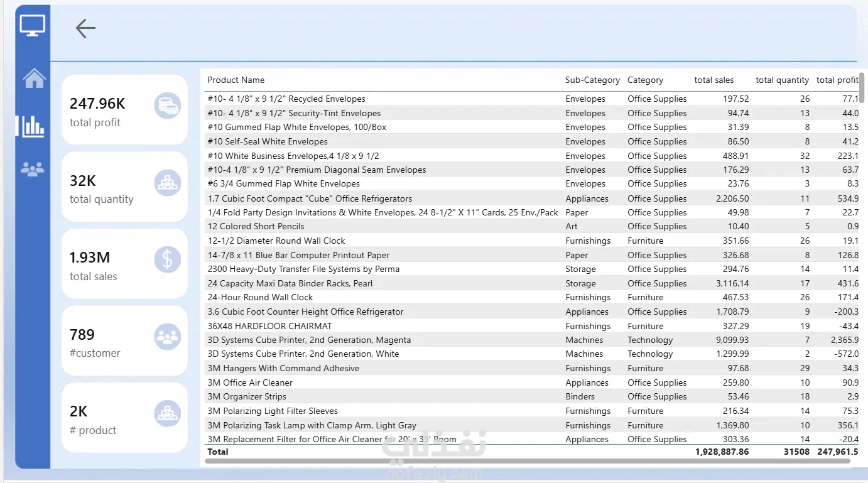Select '3M Polarizing Task Lamp with Clamp Arm, Light Gray'
Image resolution: width=868 pixels, height=483 pixels.
click(x=533, y=425)
